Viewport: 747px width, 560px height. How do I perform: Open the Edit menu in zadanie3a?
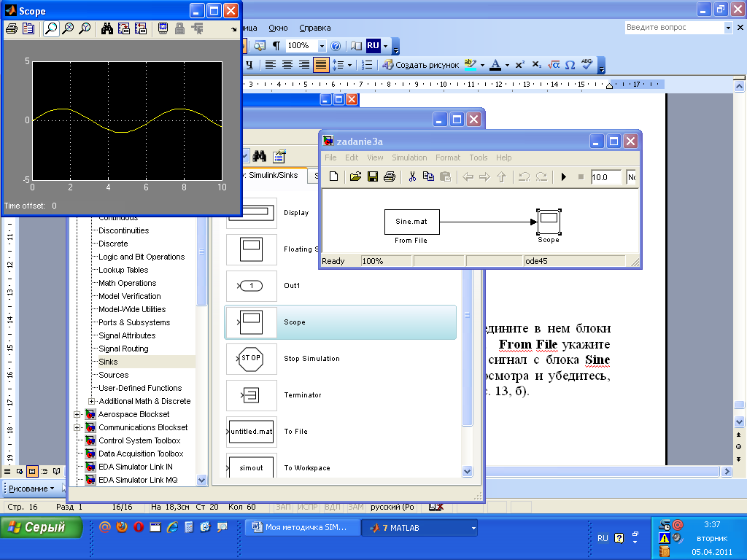pyautogui.click(x=352, y=157)
